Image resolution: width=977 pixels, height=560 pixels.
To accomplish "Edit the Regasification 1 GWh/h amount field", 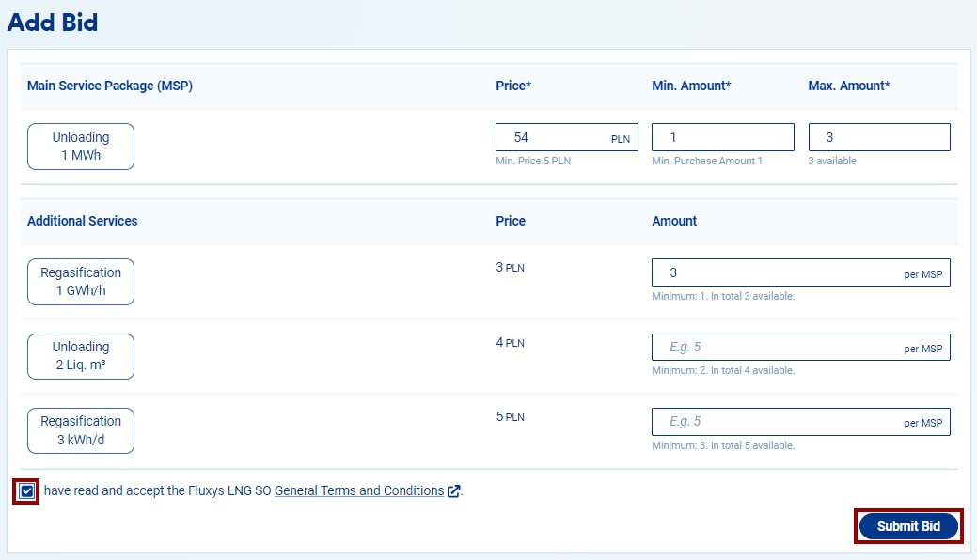I will point(780,272).
